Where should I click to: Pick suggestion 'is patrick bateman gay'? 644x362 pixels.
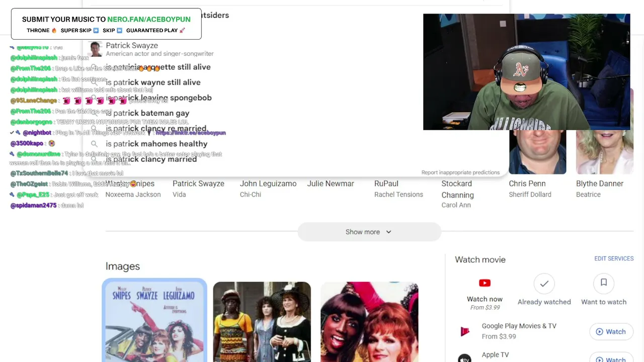coord(147,113)
